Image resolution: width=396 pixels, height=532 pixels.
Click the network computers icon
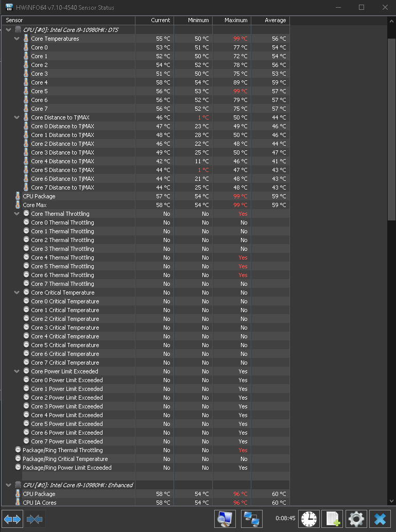(252, 519)
